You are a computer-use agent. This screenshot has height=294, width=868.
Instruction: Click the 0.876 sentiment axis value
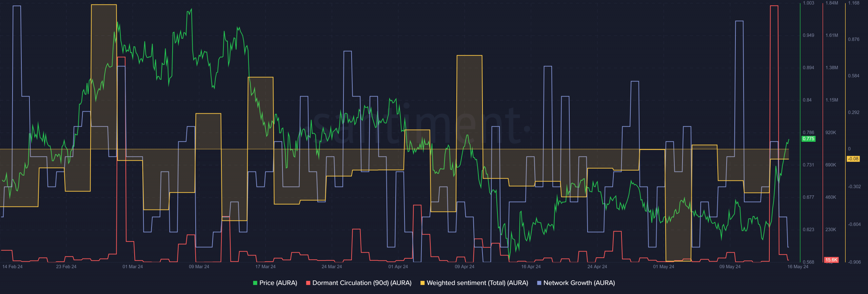pos(854,39)
